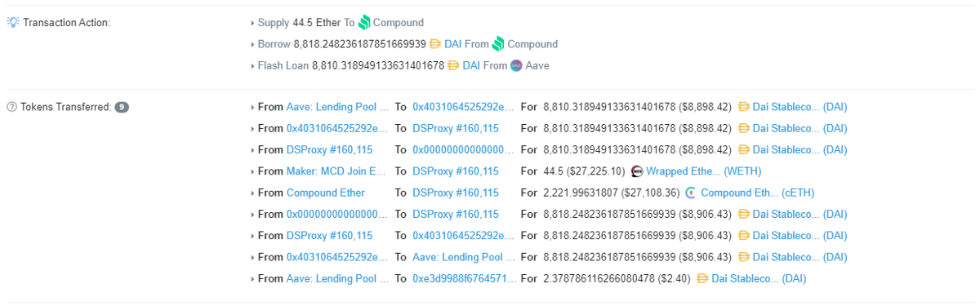Click the Compound logo in Borrow row
Image resolution: width=980 pixels, height=306 pixels.
tap(498, 44)
